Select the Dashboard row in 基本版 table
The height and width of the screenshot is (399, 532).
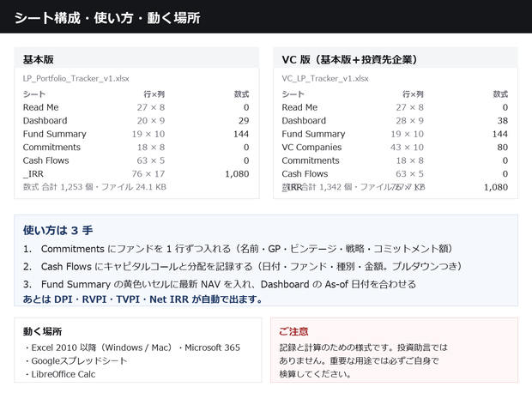coord(136,120)
